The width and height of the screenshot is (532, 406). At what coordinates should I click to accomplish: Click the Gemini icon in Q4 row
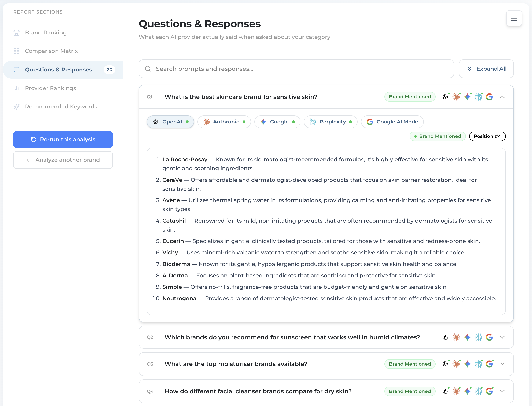[x=467, y=391]
